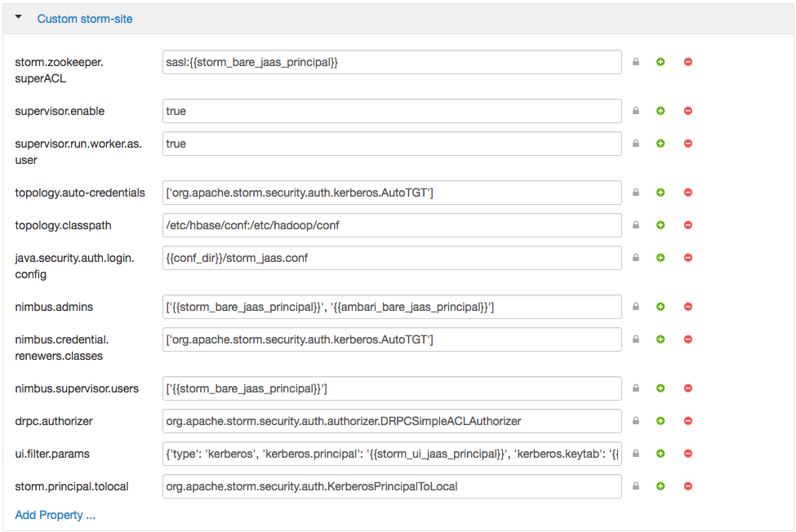Click green plus for java.security.auth.login.config
Screen dimensions: 796x532
click(660, 258)
